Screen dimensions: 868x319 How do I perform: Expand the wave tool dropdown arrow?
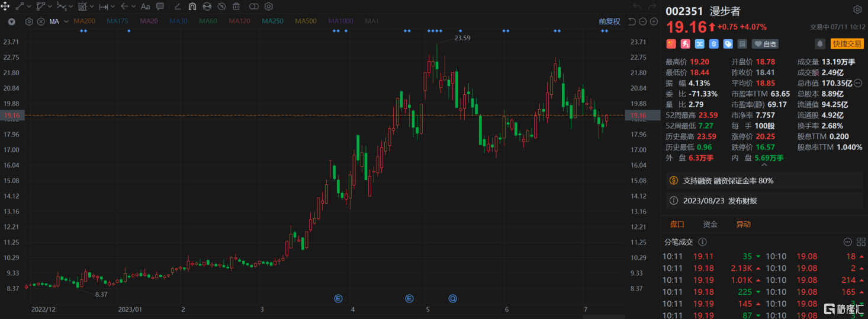click(x=71, y=7)
